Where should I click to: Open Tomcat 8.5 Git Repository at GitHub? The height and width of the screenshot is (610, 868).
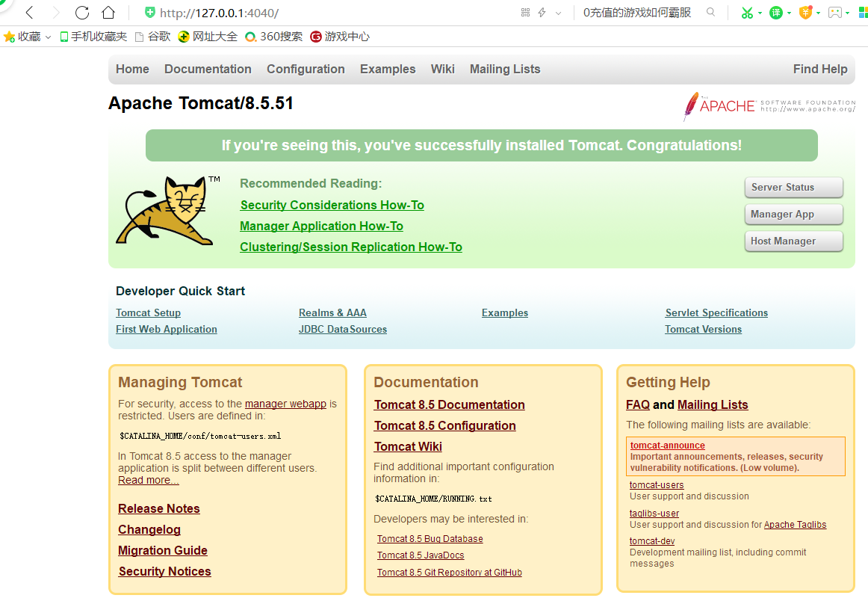point(450,573)
